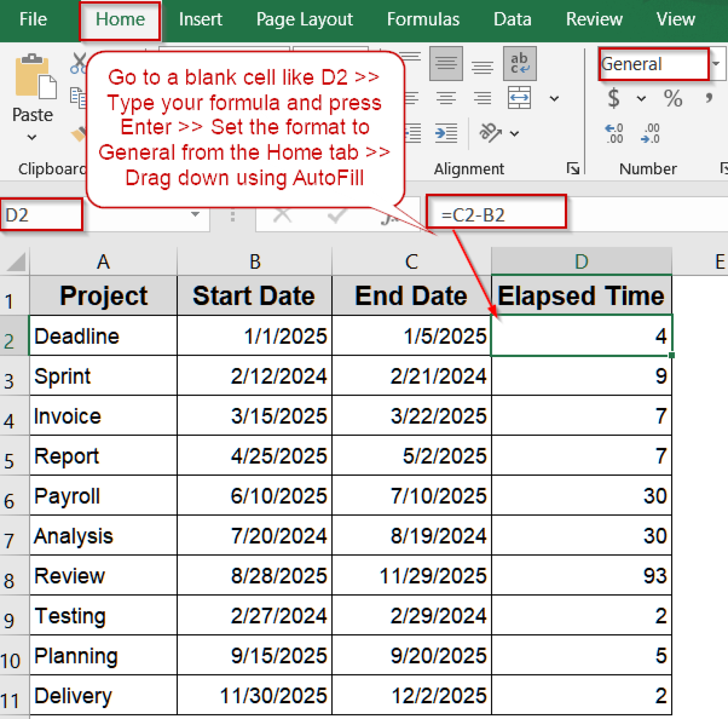
Task: Open the Paste options dropdown arrow
Action: coord(32,137)
